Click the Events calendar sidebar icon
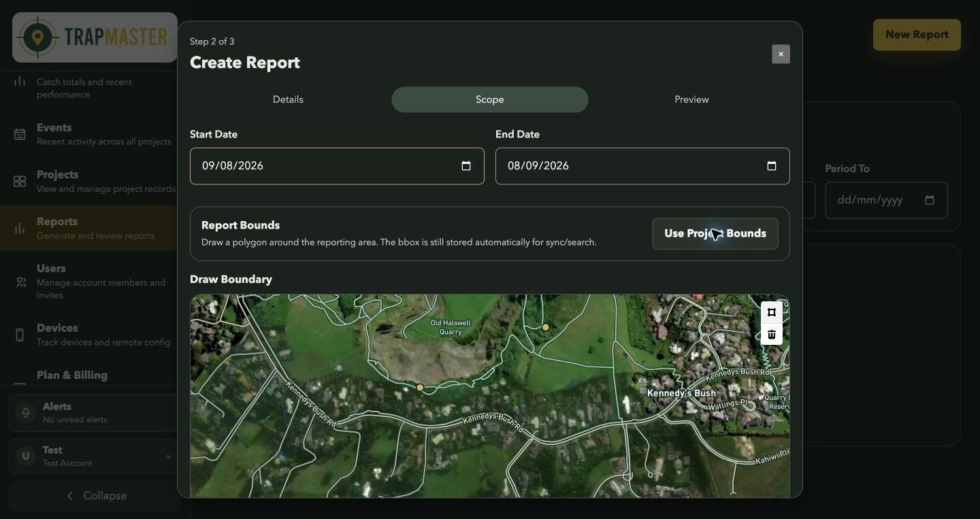 [20, 134]
